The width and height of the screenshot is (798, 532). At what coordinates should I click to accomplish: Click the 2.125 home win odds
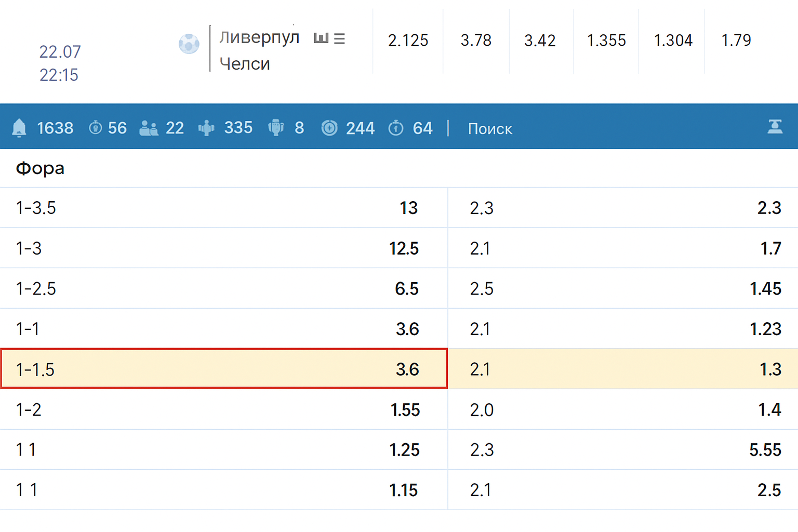[x=408, y=41]
